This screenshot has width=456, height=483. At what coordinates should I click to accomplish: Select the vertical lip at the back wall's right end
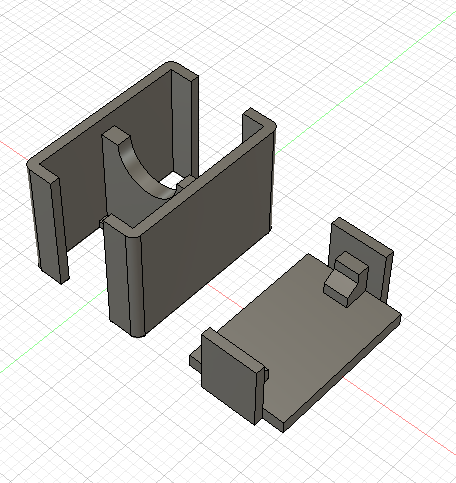185,123
